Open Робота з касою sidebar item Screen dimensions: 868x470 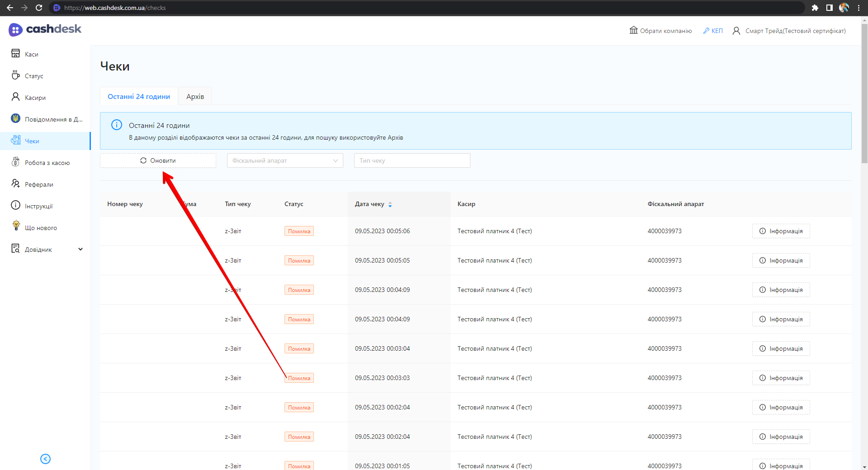click(x=47, y=163)
